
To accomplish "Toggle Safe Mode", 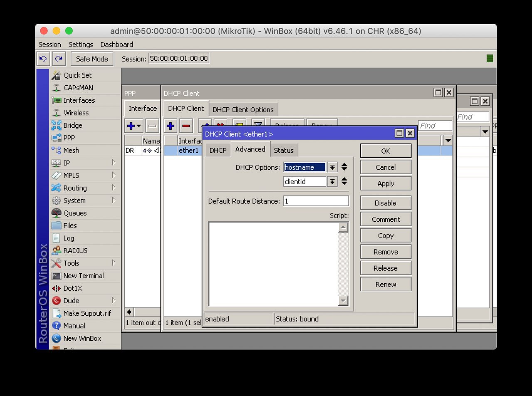I will click(92, 59).
